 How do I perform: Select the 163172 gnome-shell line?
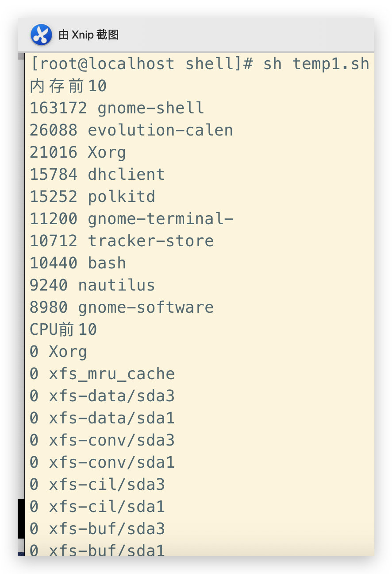click(117, 108)
